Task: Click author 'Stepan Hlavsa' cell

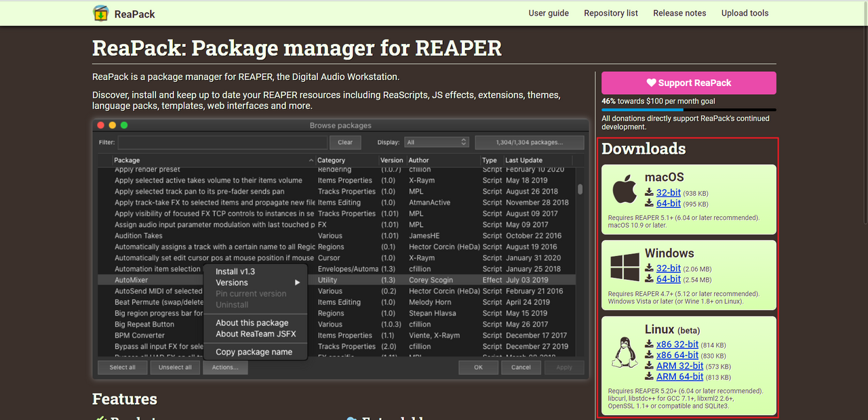Action: point(431,313)
